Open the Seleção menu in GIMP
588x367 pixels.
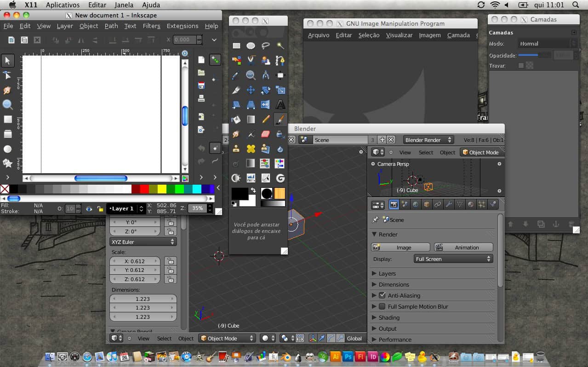click(x=369, y=35)
